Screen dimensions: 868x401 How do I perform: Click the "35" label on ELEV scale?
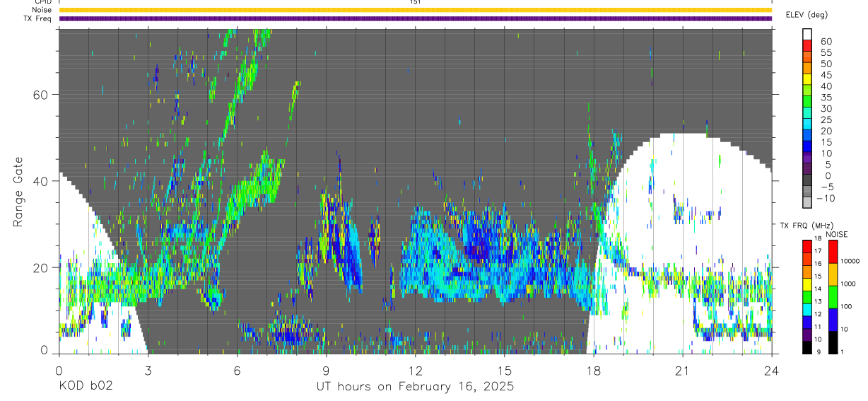click(x=826, y=98)
